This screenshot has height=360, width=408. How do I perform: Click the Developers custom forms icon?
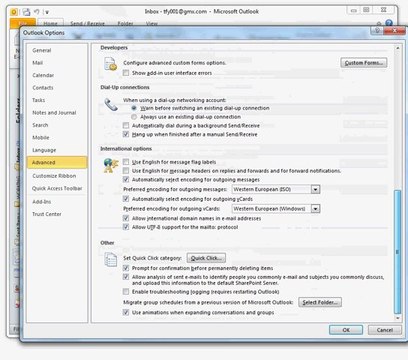tap(110, 64)
